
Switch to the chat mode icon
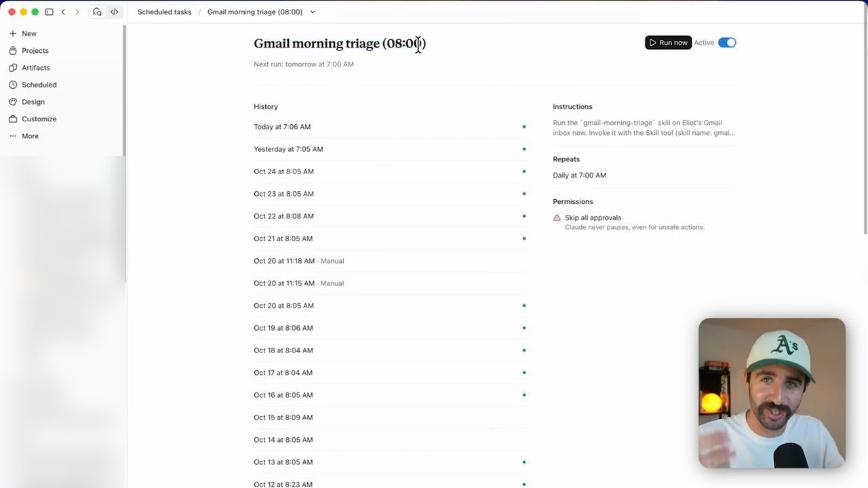tap(97, 12)
